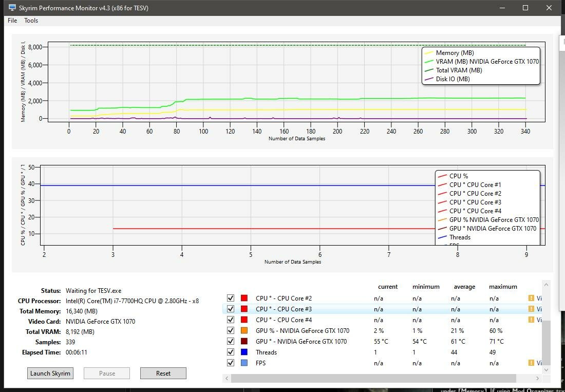Minimize the Skyrim Performance Monitor window
The width and height of the screenshot is (565, 392).
click(502, 8)
